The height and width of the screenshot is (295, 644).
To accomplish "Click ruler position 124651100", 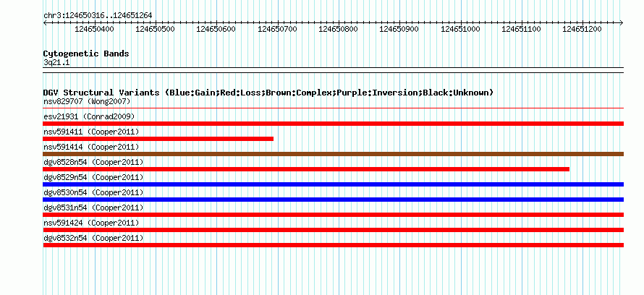I will (x=522, y=29).
